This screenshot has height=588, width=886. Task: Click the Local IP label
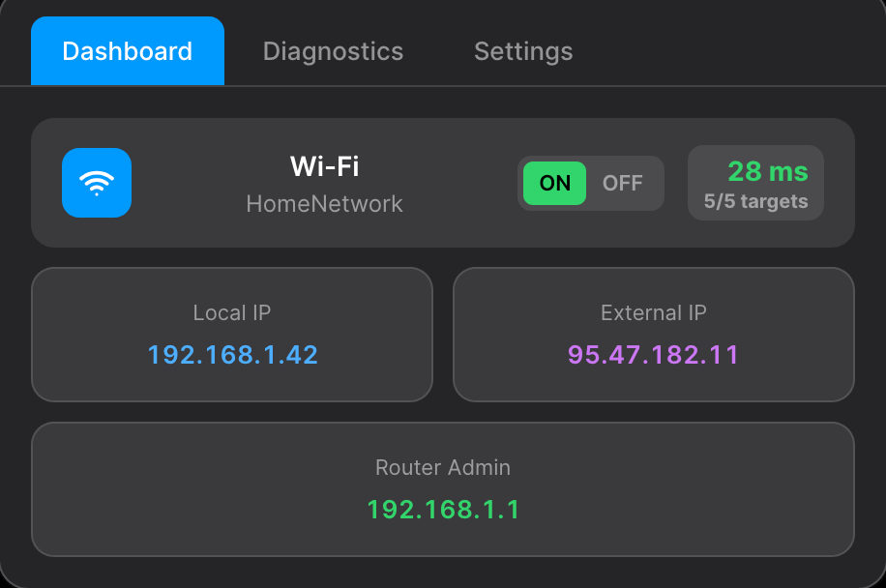[x=232, y=313]
